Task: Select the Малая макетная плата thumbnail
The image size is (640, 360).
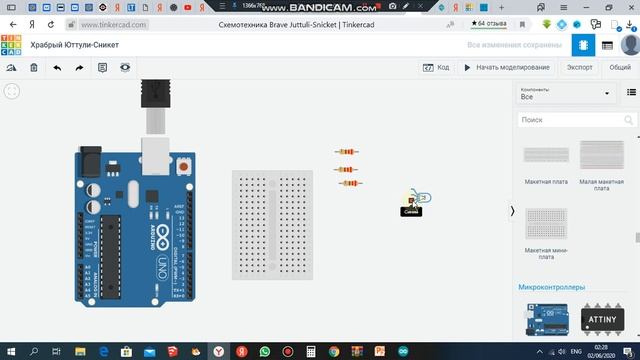Action: (x=602, y=155)
